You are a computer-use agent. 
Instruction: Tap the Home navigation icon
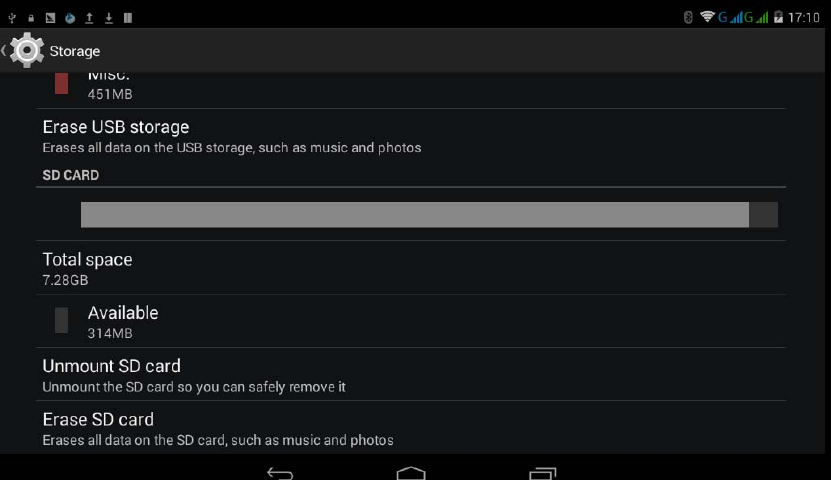coord(411,473)
